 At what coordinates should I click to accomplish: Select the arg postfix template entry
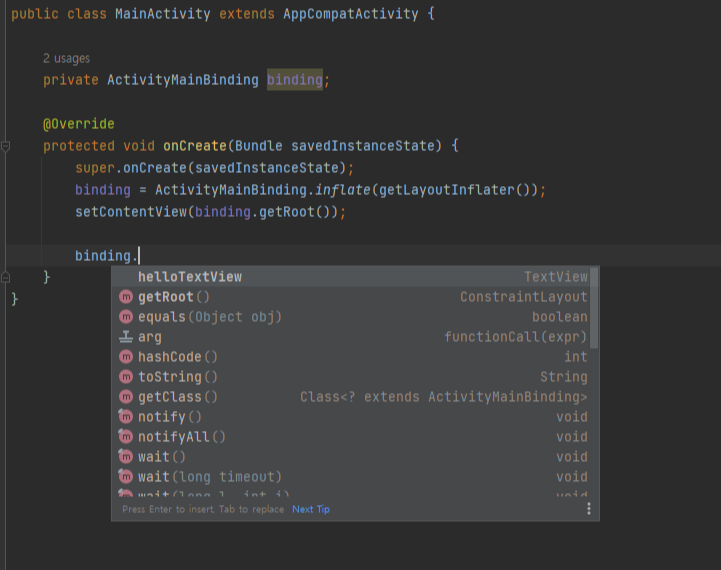pyautogui.click(x=351, y=337)
